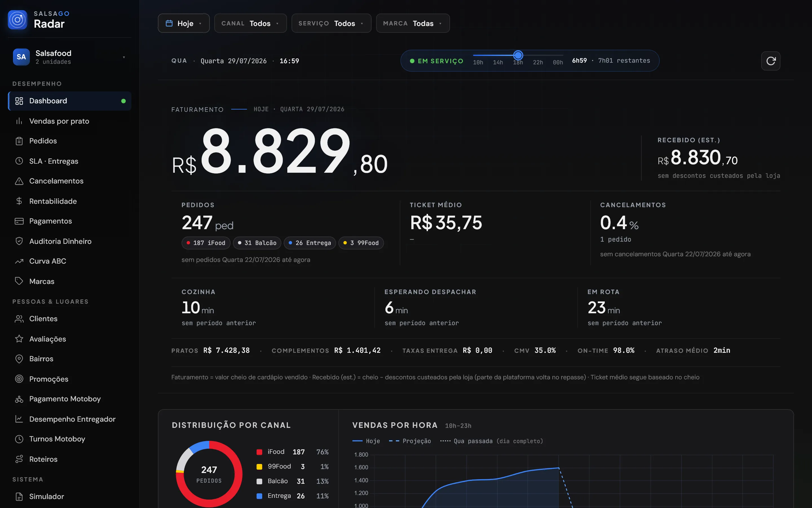Select Curva ABC menu entry
Screen dimensions: 812x508
click(x=70, y=261)
